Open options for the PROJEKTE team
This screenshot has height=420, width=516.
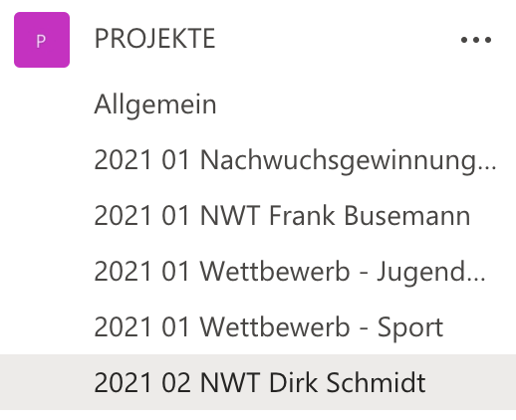point(476,40)
